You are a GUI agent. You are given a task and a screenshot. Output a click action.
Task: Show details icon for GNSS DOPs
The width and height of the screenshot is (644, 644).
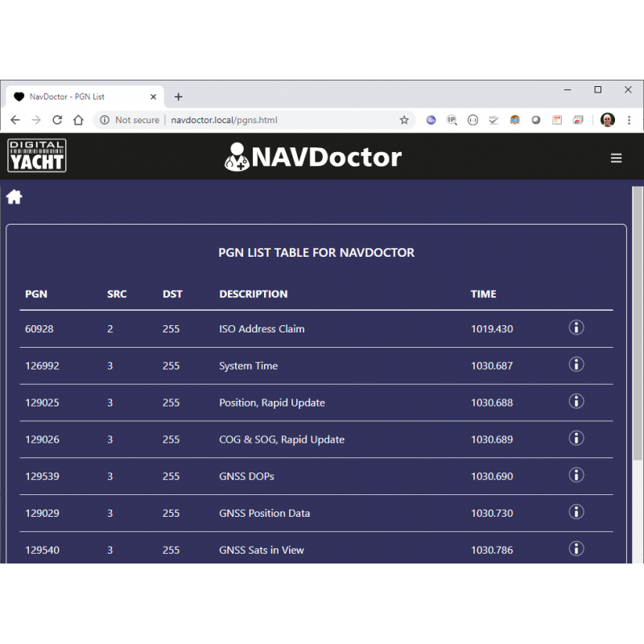click(x=576, y=476)
